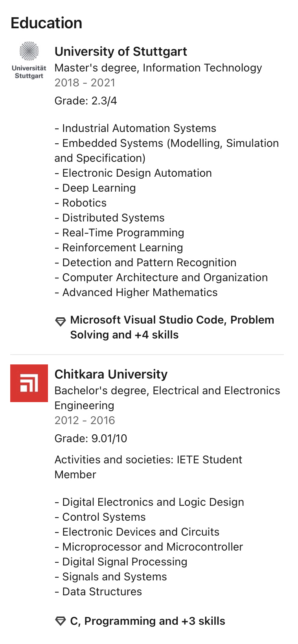Click Bachelor's degree, Electrical and Electronics Engineering
The width and height of the screenshot is (298, 644).
pyautogui.click(x=167, y=398)
